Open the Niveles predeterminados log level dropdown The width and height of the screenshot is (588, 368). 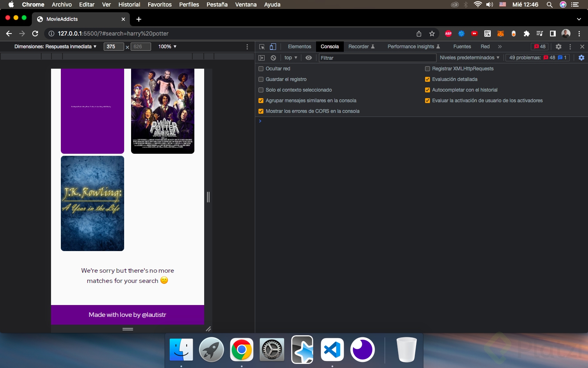(x=470, y=58)
